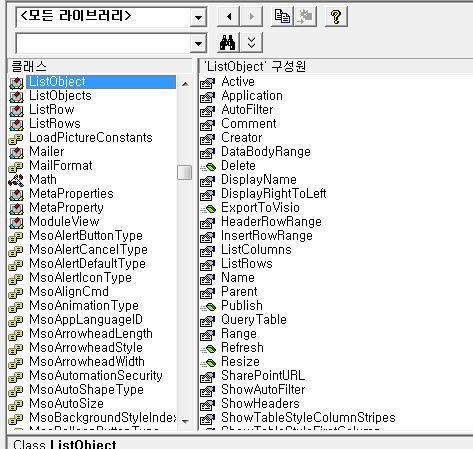The height and width of the screenshot is (449, 473).
Task: Go back with the left arrow button
Action: 228,16
